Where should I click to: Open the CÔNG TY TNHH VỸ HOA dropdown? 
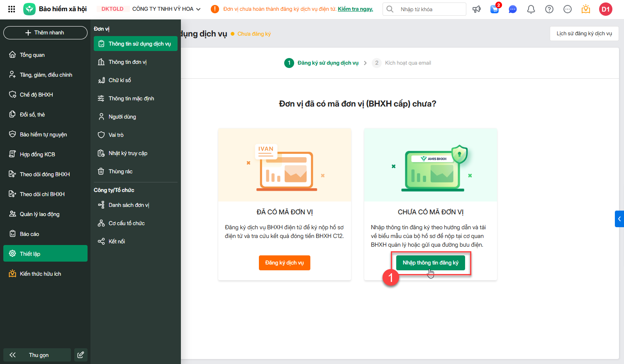(166, 9)
